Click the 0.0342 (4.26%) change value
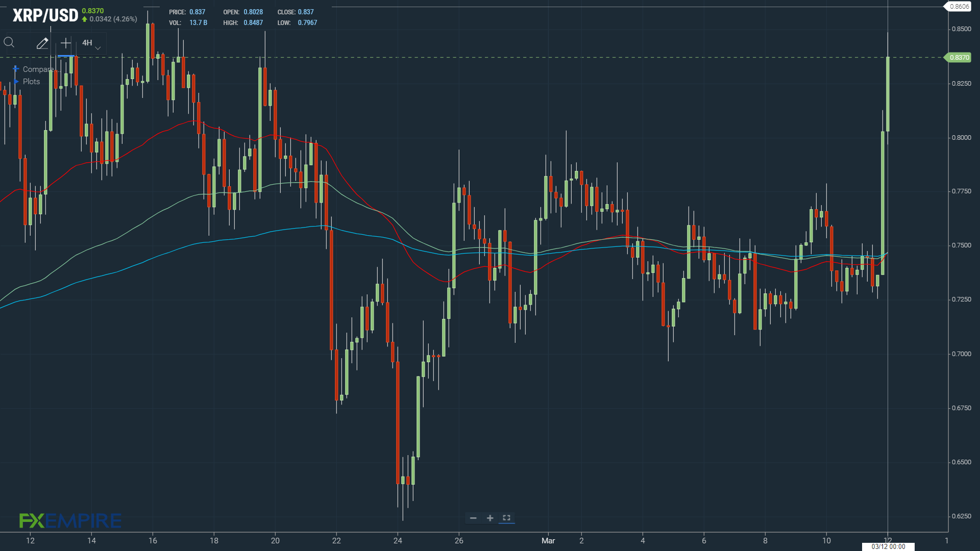The height and width of the screenshot is (551, 980). tap(113, 19)
